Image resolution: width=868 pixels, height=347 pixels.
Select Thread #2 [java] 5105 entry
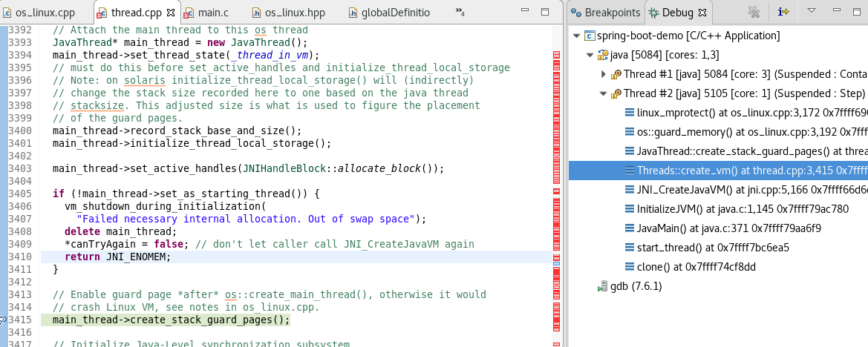(x=745, y=93)
